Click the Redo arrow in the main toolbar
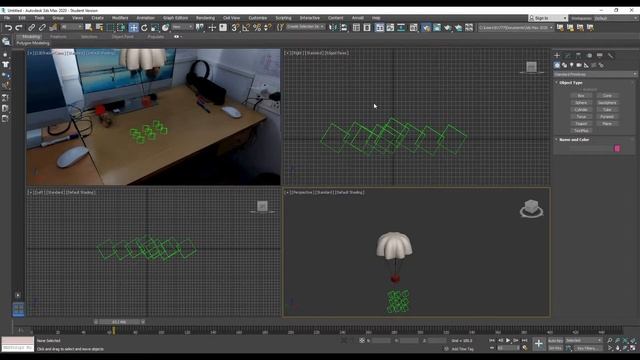 tap(18, 28)
